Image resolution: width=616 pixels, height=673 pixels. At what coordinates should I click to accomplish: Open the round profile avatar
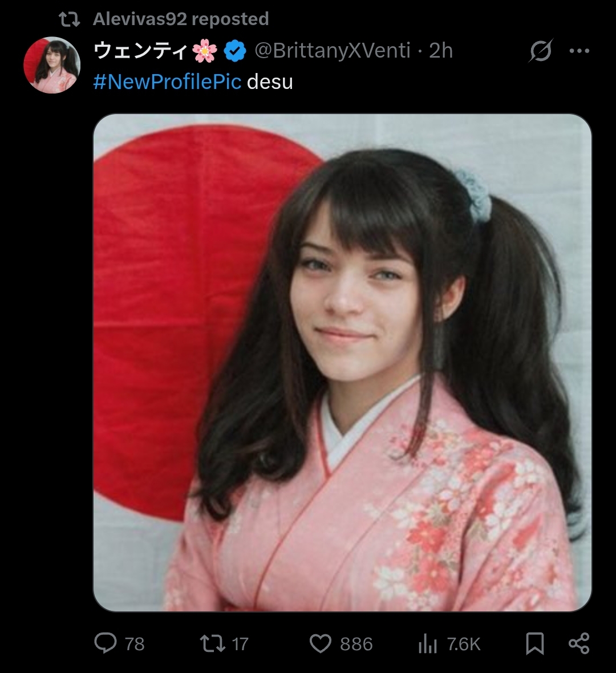tap(52, 65)
